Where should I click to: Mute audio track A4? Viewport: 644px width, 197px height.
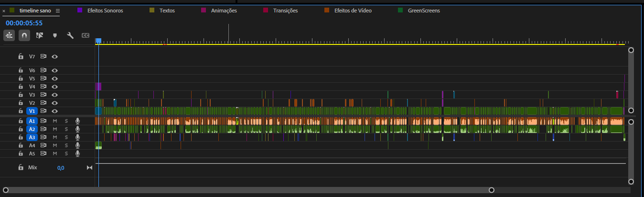point(55,145)
